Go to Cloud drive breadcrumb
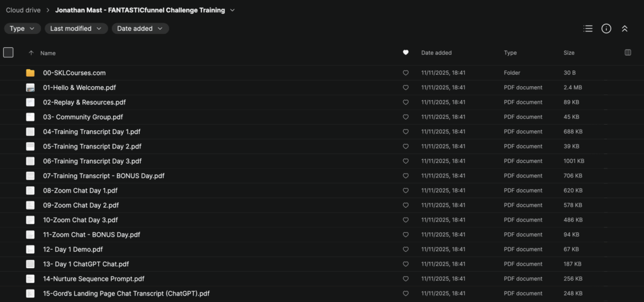The image size is (644, 302). (24, 10)
